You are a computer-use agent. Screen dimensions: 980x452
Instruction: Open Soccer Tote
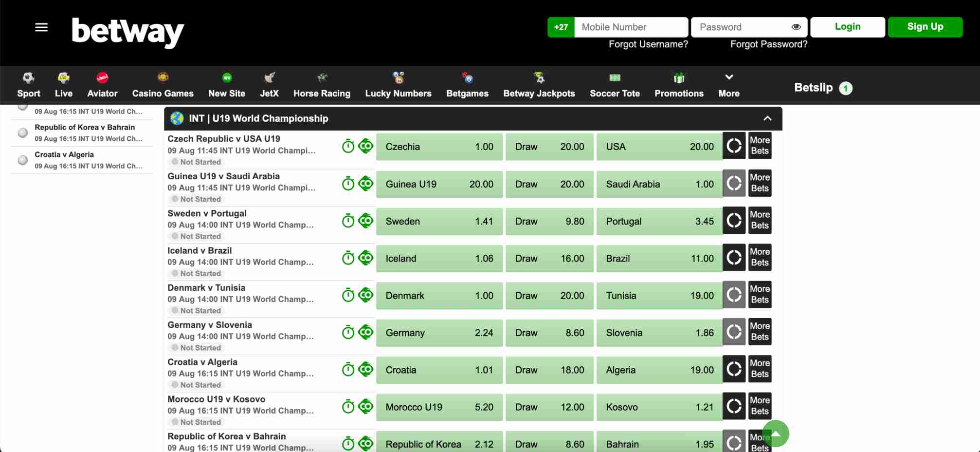pos(615,85)
